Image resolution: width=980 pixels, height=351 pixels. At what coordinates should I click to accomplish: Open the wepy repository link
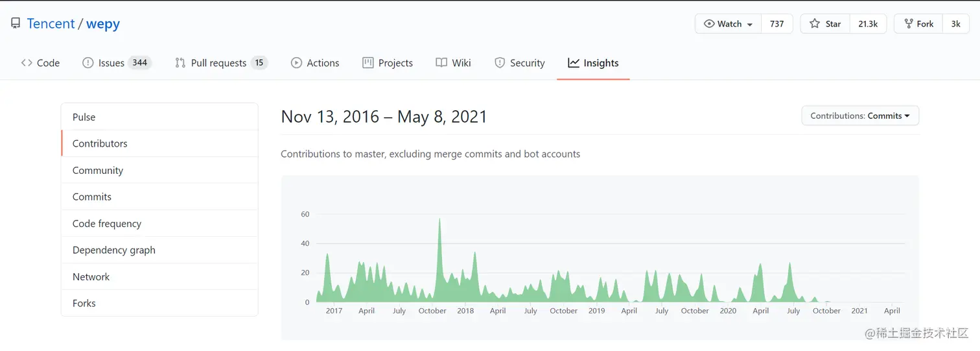coord(103,24)
